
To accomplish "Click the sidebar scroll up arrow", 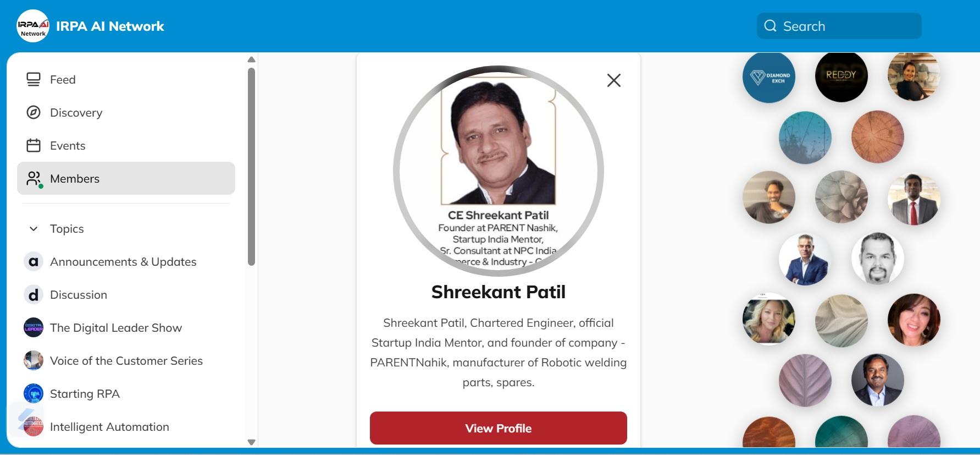I will pyautogui.click(x=252, y=59).
